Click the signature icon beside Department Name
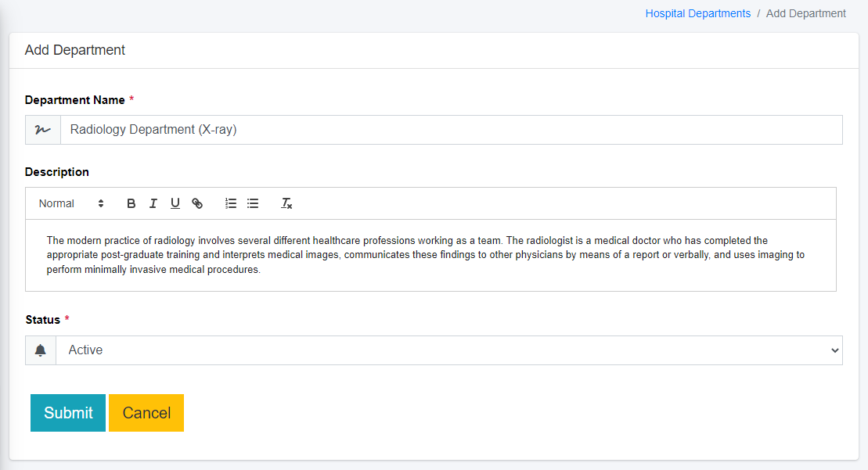 pos(43,130)
